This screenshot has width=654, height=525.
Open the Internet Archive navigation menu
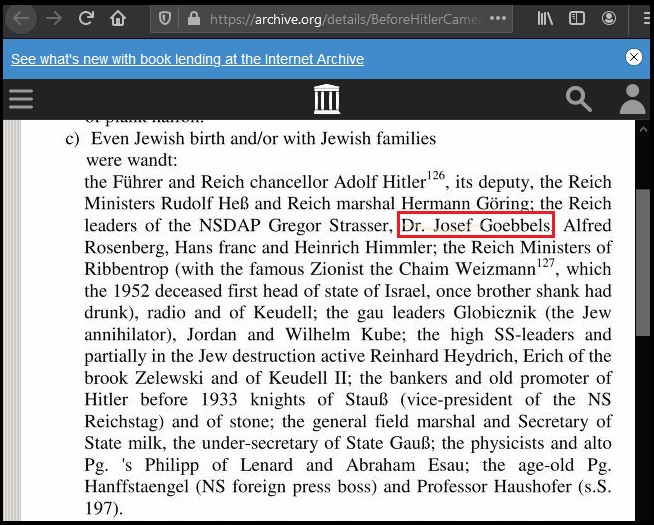click(x=21, y=99)
